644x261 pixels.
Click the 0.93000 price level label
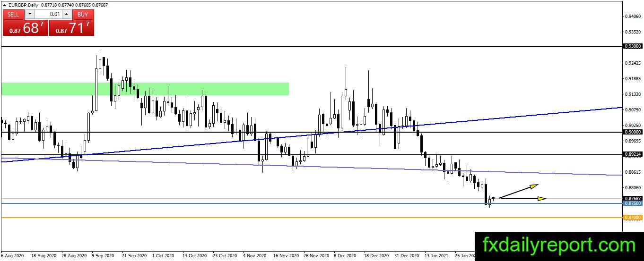[x=633, y=47]
